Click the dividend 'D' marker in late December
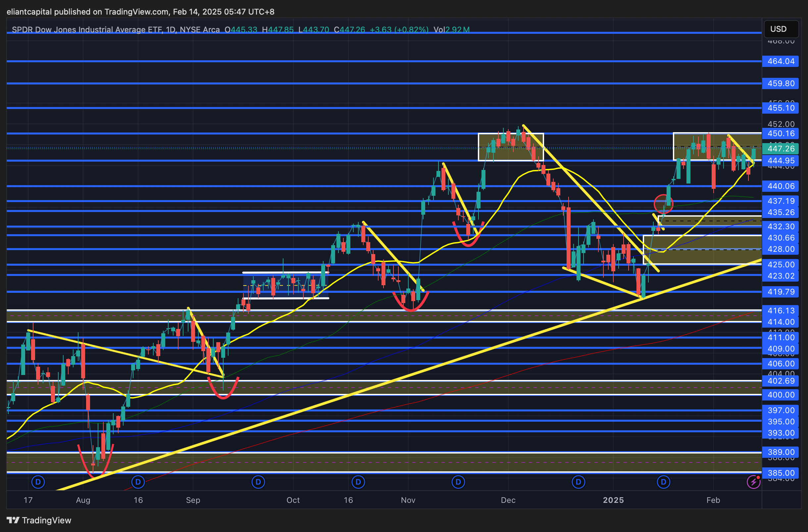Image resolution: width=808 pixels, height=532 pixels. click(x=578, y=482)
